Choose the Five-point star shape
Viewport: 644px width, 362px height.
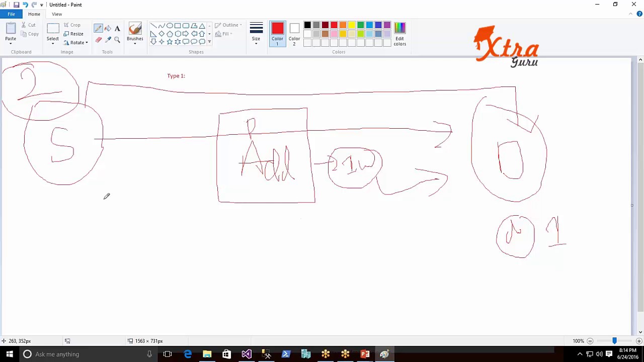[x=170, y=42]
